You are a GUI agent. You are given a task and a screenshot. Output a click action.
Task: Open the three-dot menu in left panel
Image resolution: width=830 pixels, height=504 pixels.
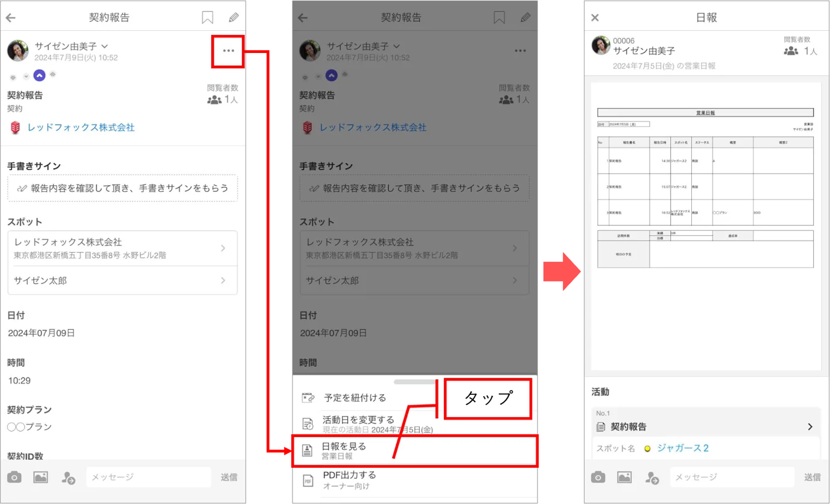click(228, 51)
